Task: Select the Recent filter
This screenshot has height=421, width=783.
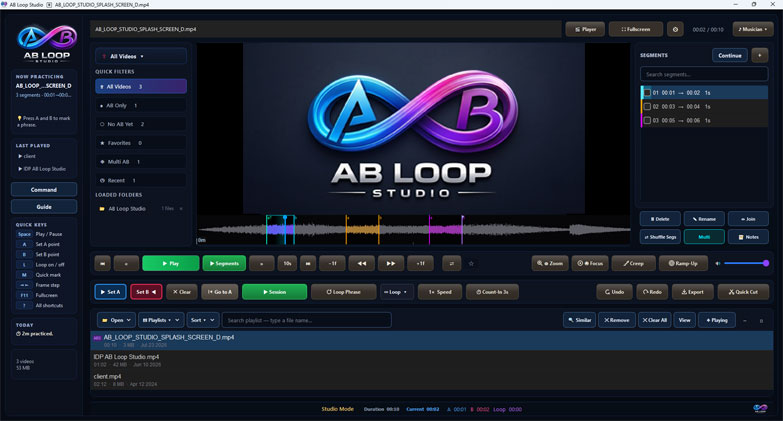Action: pos(141,180)
